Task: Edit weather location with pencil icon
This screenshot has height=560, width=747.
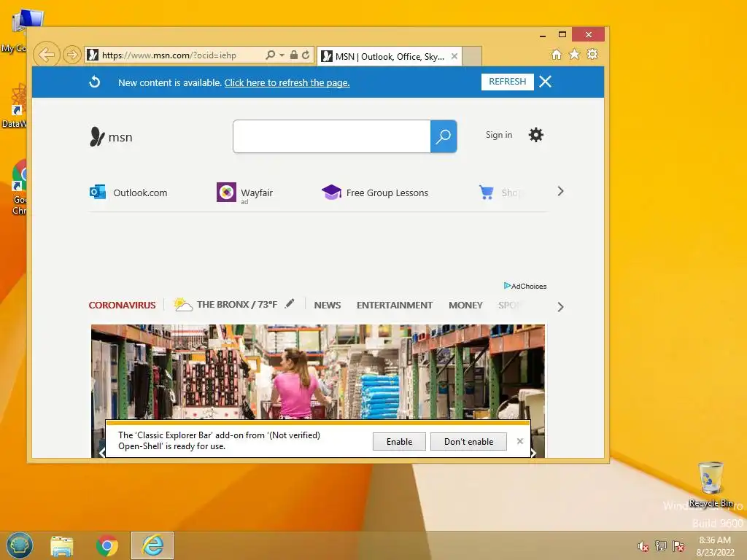Action: coord(290,304)
